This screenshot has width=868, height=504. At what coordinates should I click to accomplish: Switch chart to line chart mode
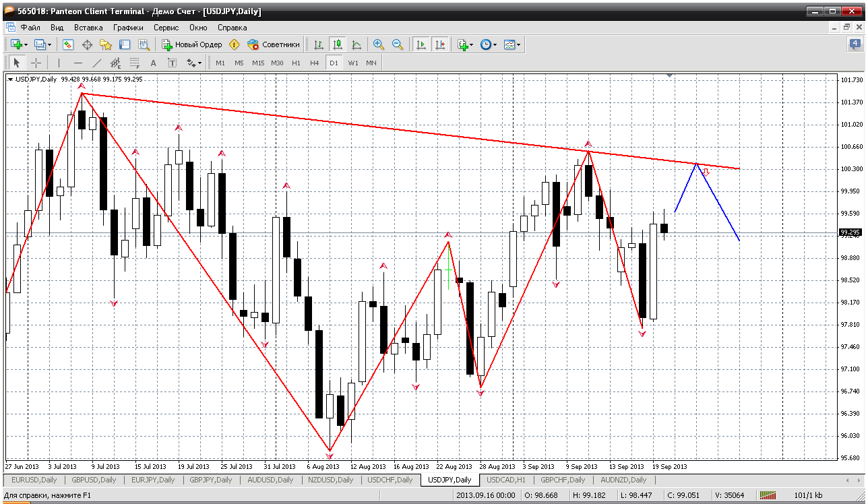point(356,44)
